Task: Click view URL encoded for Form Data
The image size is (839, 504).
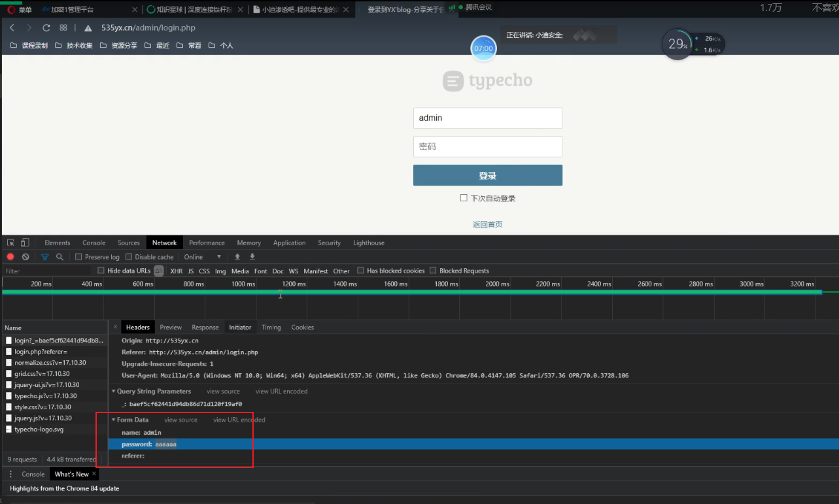Action: [x=239, y=420]
